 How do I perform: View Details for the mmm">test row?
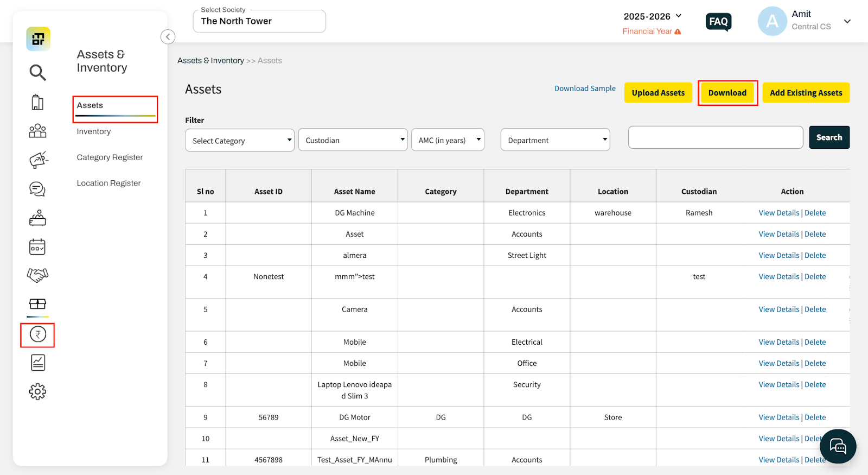coord(779,276)
